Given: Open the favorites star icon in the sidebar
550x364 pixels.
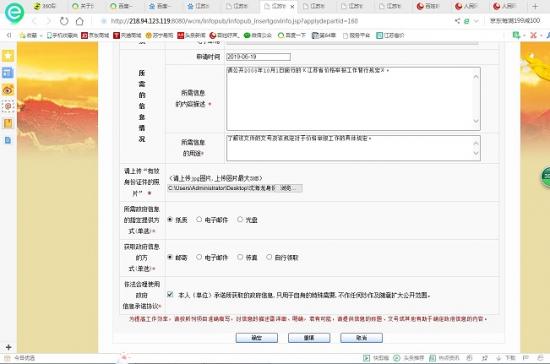Looking at the screenshot, I should point(8,56).
